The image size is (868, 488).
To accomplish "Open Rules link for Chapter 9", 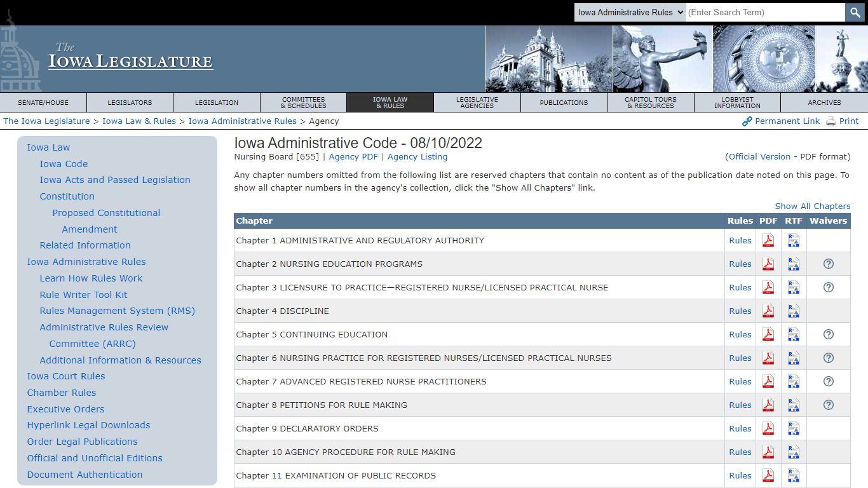I will [x=740, y=428].
